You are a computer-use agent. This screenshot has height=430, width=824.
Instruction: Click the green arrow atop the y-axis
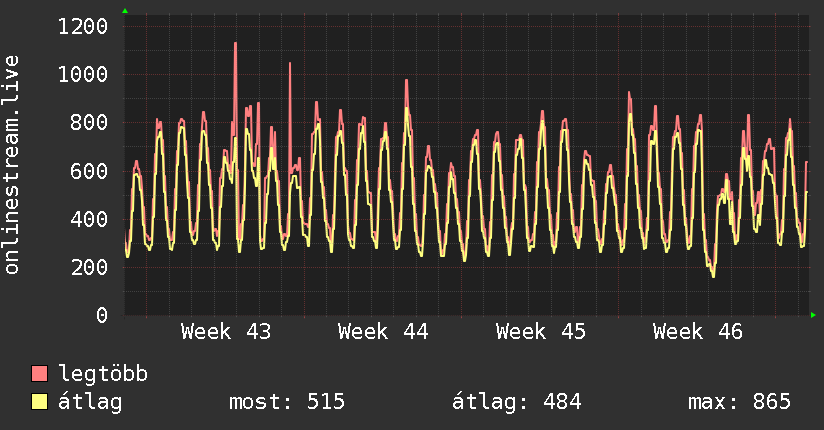[125, 11]
